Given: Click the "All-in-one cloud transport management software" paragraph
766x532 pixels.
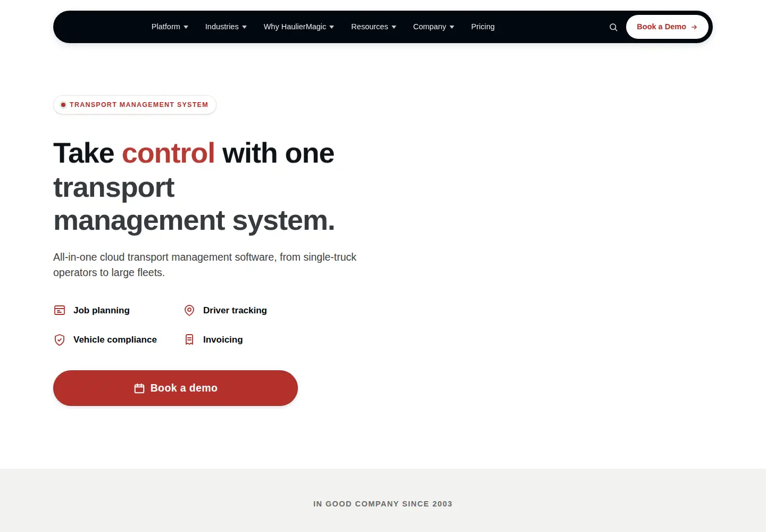Looking at the screenshot, I should coord(205,265).
